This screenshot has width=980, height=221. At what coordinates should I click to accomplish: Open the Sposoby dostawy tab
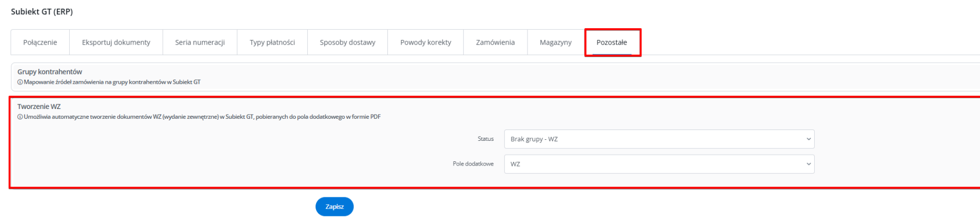pyautogui.click(x=347, y=42)
